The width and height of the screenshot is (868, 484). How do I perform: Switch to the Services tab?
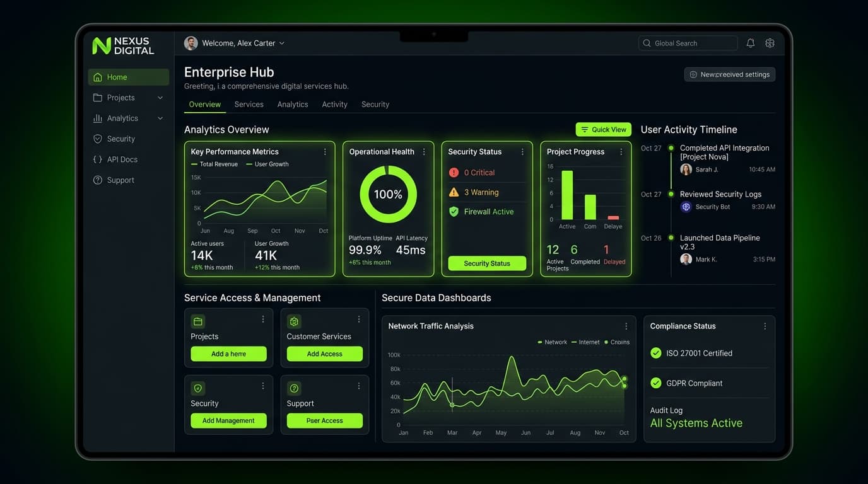coord(249,105)
